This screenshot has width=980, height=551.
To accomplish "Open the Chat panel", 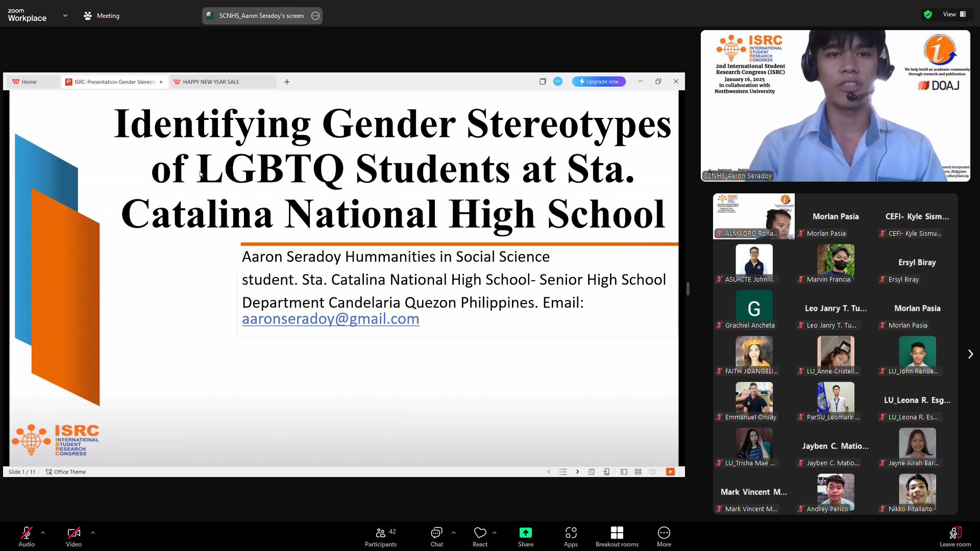I will [436, 536].
